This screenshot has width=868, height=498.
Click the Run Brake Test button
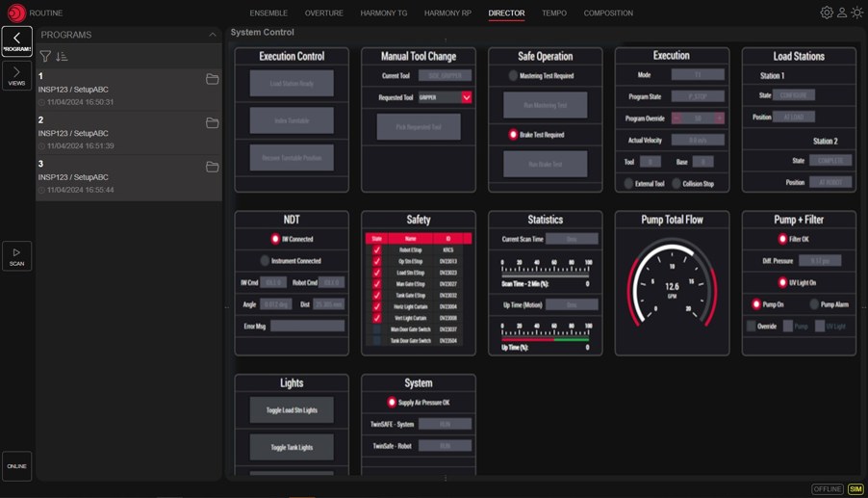pos(545,164)
